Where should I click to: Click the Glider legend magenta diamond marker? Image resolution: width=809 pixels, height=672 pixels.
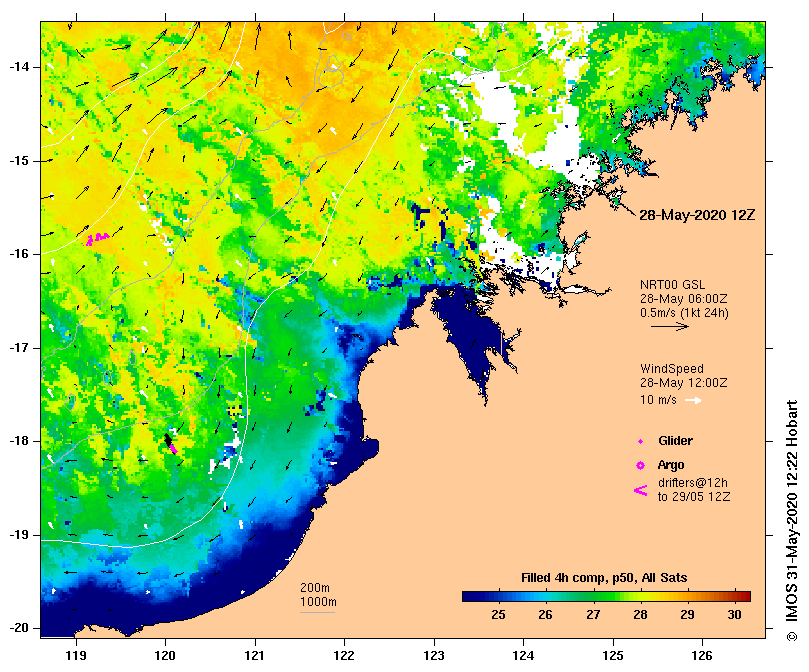(x=640, y=441)
